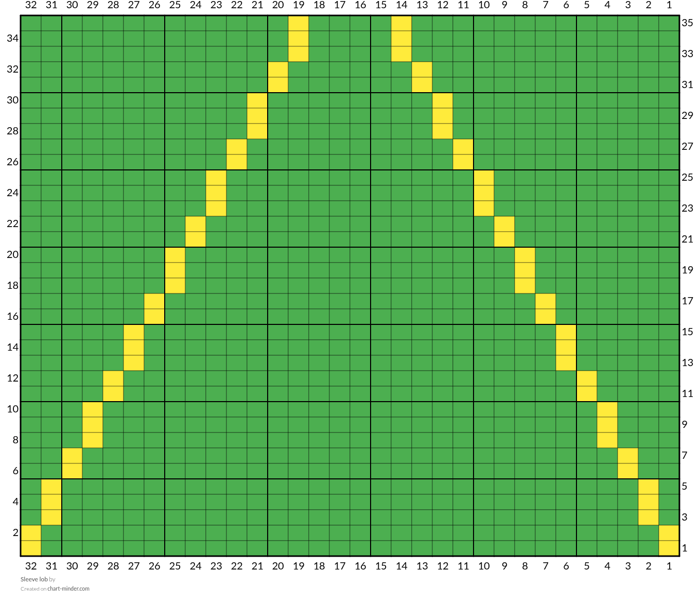This screenshot has height=604, width=700.
Task: Click row label 34 on the left edge
Action: (13, 38)
